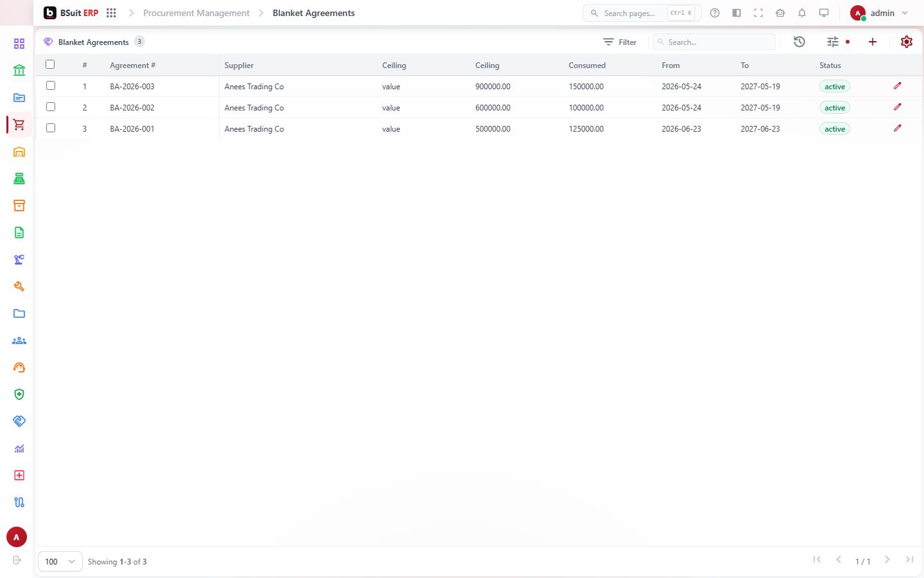The image size is (924, 578).
Task: Click the active status of BA-2026-002
Action: [x=835, y=108]
